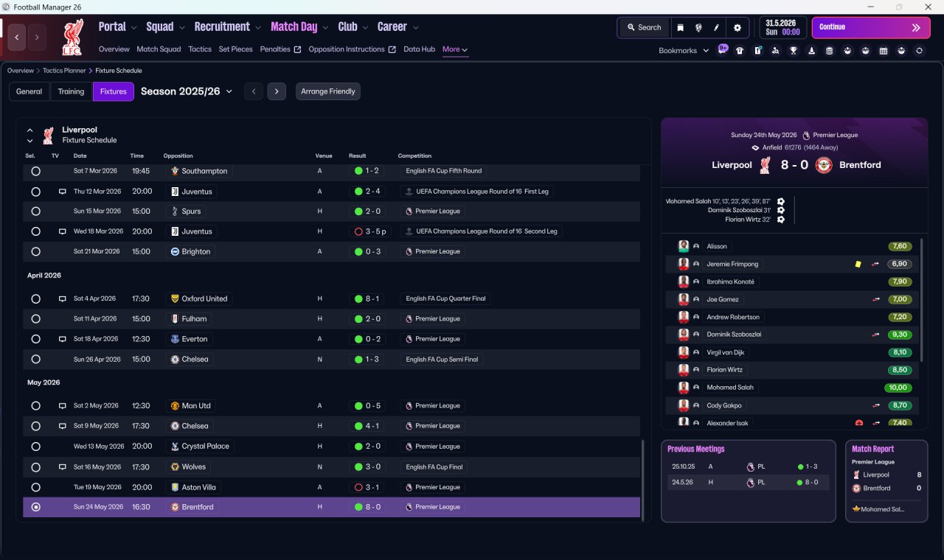Select the Southampton fixture radio button
This screenshot has height=560, width=944.
pos(35,171)
